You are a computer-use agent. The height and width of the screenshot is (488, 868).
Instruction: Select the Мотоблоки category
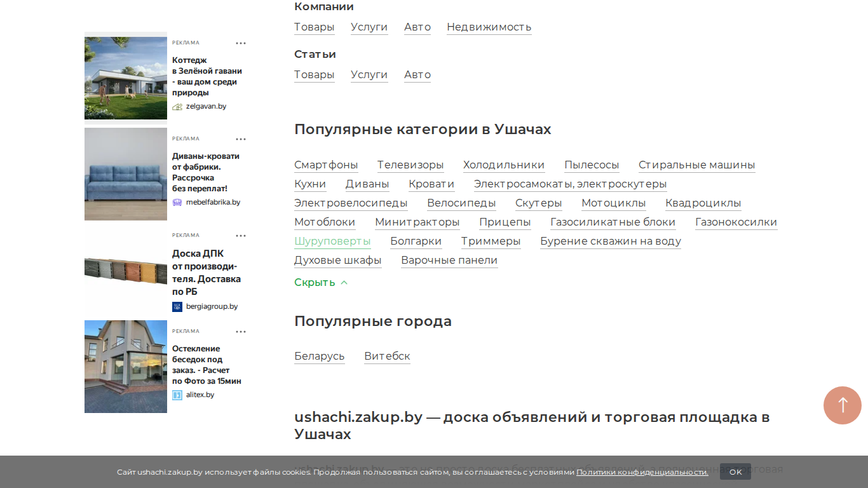pos(325,222)
